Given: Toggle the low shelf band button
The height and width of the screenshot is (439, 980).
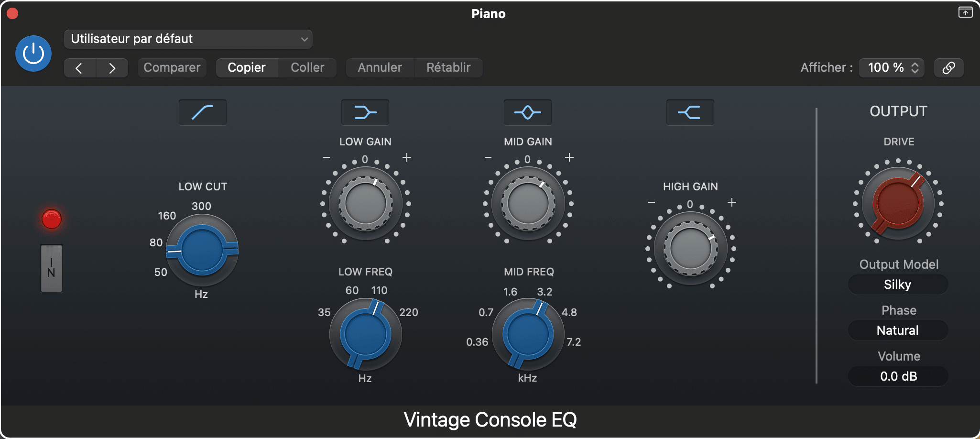Looking at the screenshot, I should 365,112.
